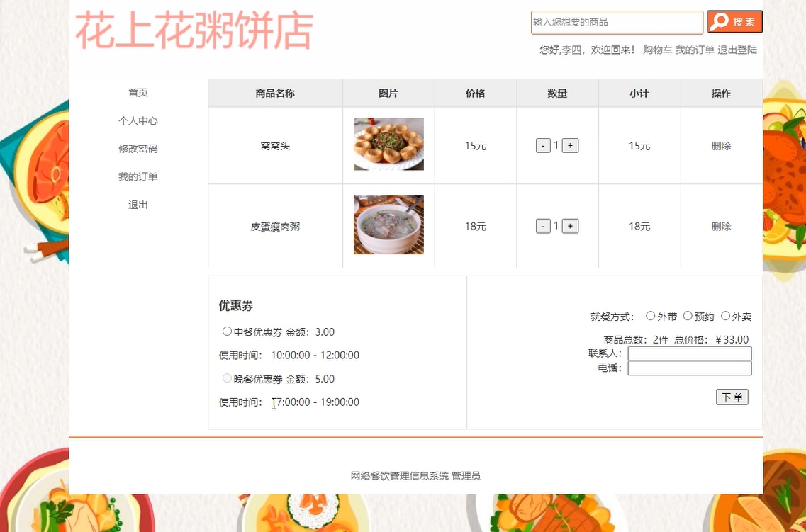Click the 价格 column header
The image size is (806, 532).
coord(476,94)
